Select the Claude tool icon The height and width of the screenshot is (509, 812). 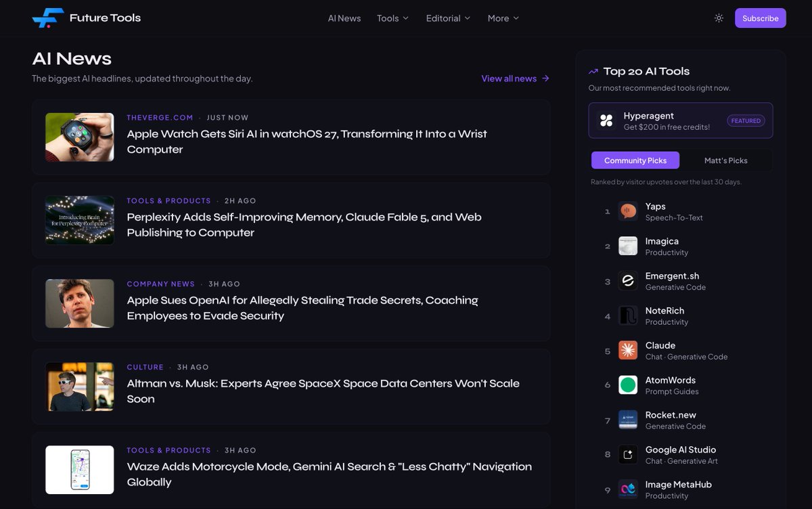[x=628, y=351]
